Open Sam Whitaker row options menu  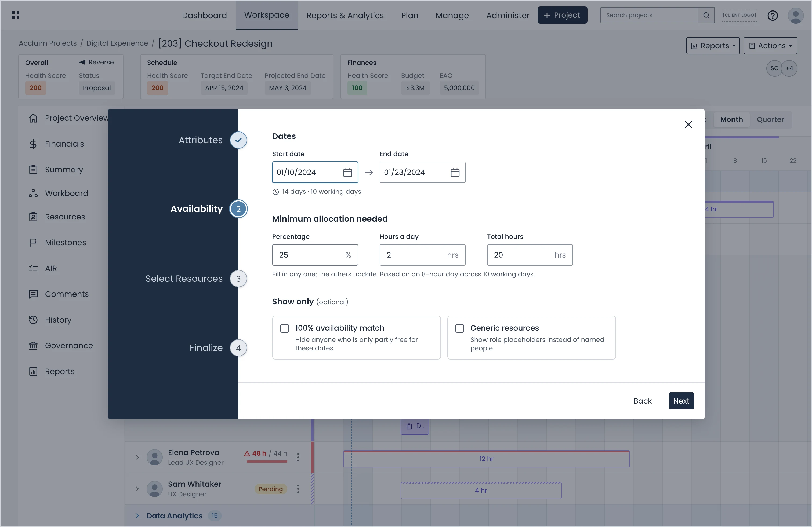298,489
